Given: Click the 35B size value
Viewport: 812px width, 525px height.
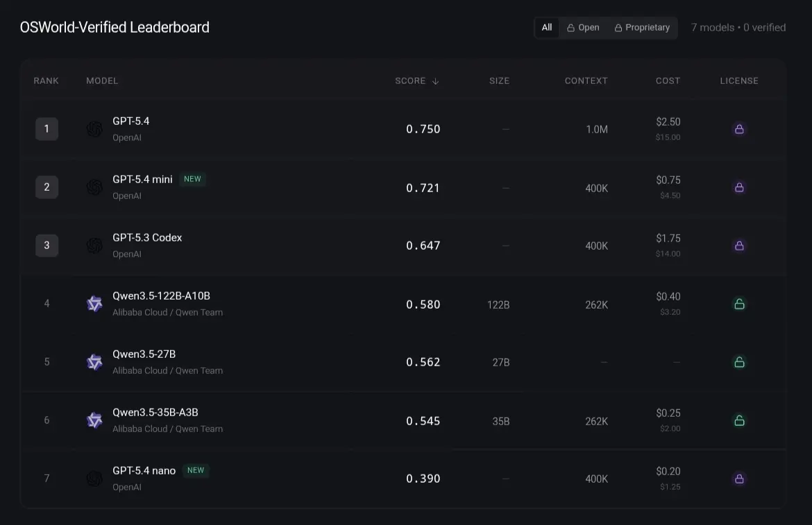Looking at the screenshot, I should [501, 421].
